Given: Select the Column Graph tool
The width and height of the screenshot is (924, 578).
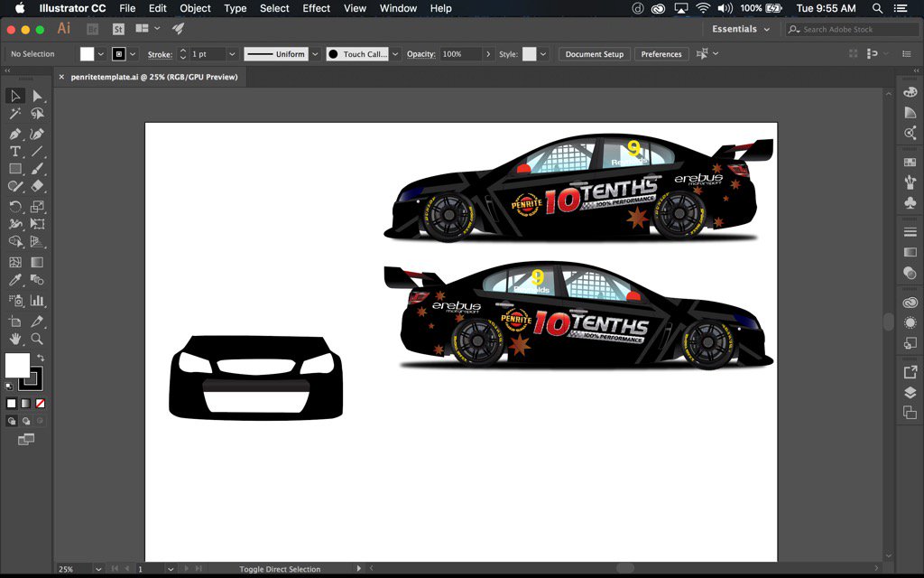Looking at the screenshot, I should (37, 300).
